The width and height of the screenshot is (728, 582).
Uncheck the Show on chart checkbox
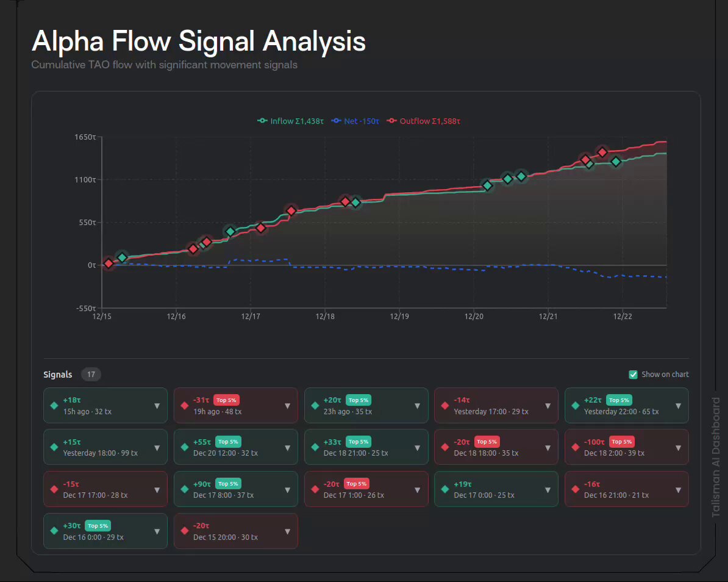[x=633, y=375]
